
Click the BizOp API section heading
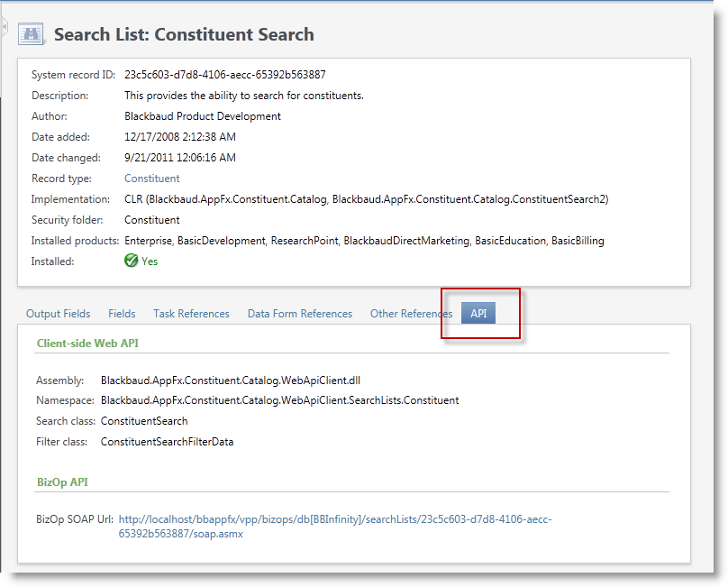[62, 482]
